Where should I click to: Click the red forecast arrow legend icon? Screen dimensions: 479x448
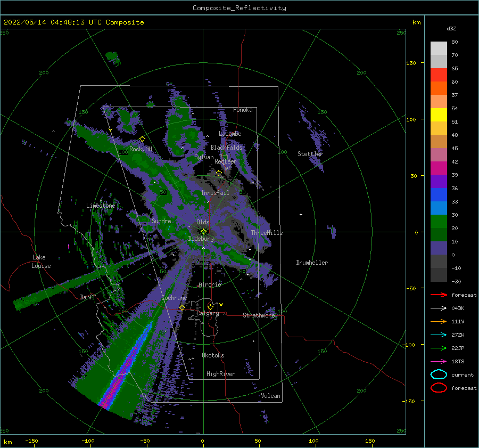click(x=439, y=295)
